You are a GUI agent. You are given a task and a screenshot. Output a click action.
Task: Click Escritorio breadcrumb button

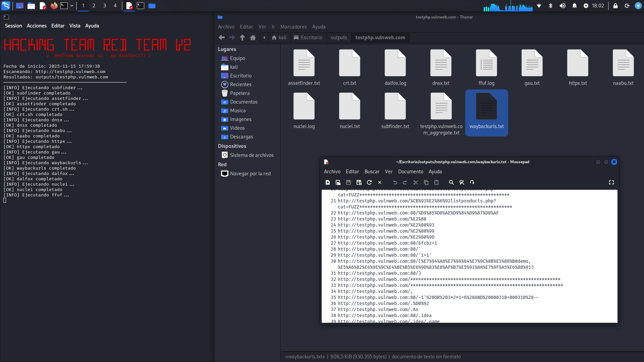point(308,38)
